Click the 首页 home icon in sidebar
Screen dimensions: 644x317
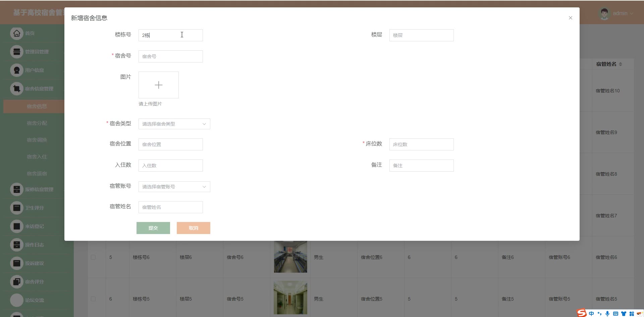pyautogui.click(x=16, y=33)
